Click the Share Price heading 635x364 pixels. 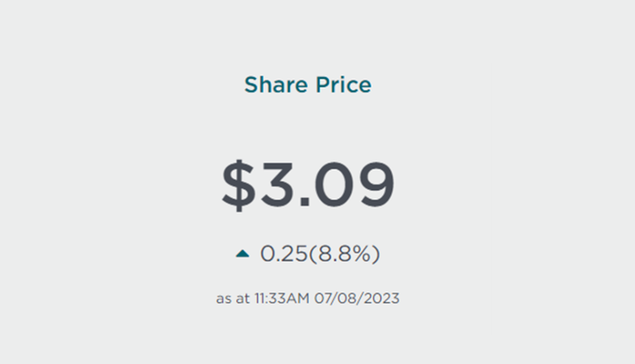(307, 85)
